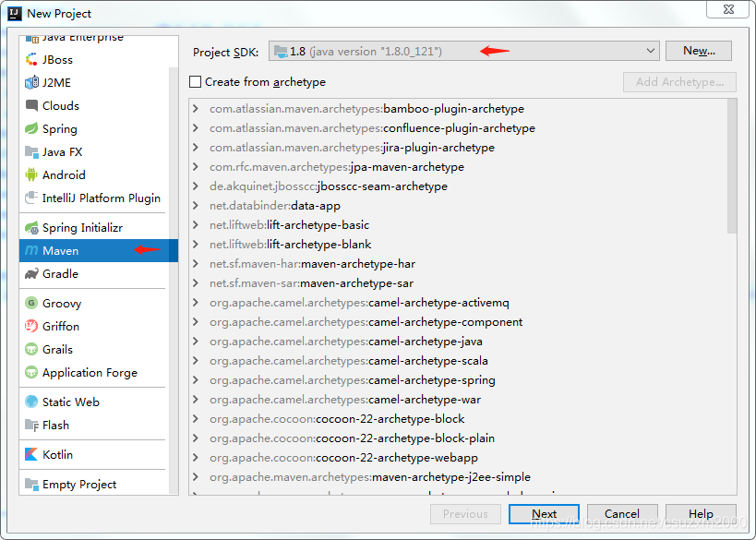Click the Previous button
The image size is (756, 540).
[x=465, y=514]
